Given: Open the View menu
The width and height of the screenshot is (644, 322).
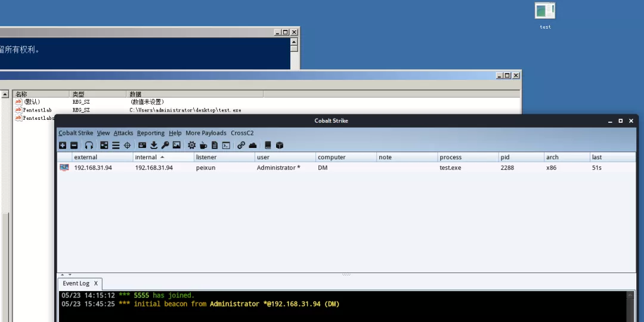Looking at the screenshot, I should 103,133.
